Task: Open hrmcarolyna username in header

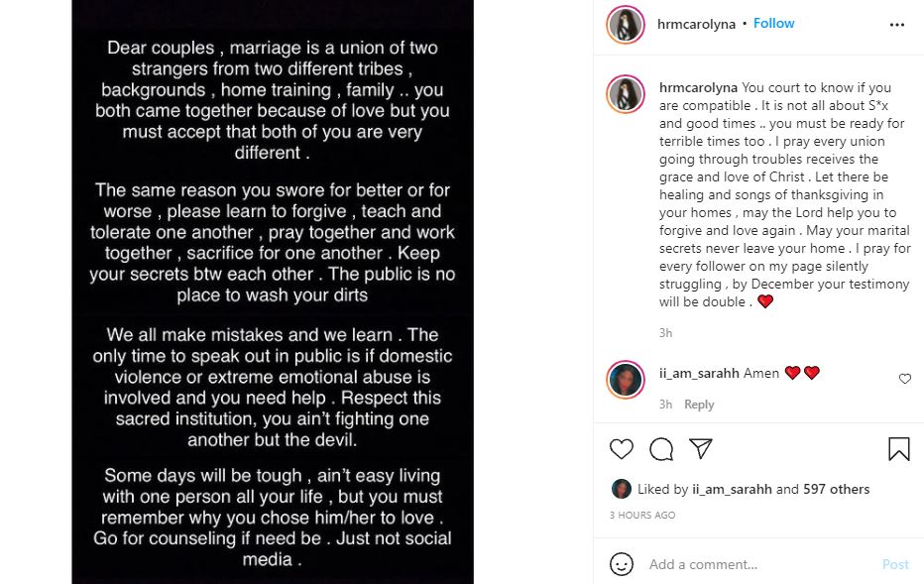Action: [697, 24]
